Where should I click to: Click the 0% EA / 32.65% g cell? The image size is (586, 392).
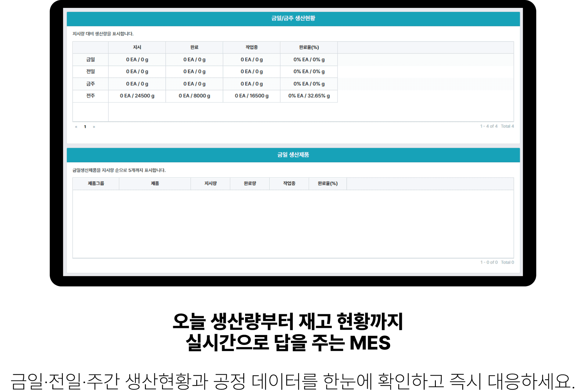click(x=309, y=96)
